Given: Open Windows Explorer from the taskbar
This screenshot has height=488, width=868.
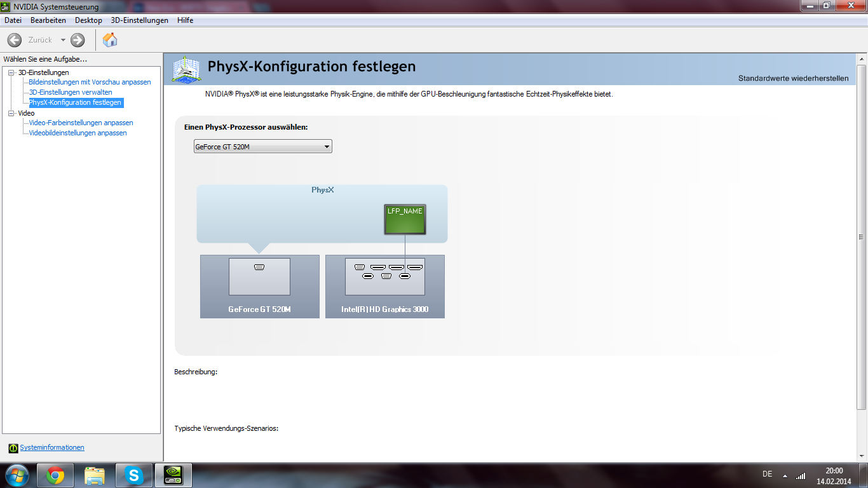Looking at the screenshot, I should tap(95, 475).
